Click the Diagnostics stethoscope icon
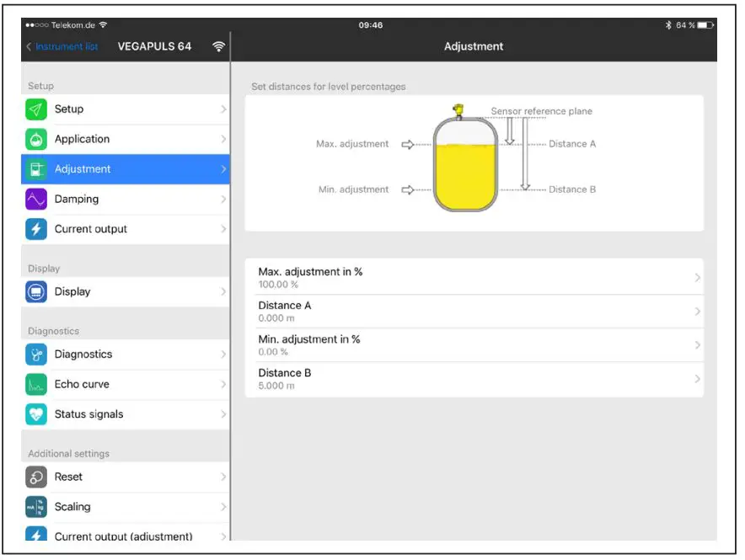 coord(36,354)
